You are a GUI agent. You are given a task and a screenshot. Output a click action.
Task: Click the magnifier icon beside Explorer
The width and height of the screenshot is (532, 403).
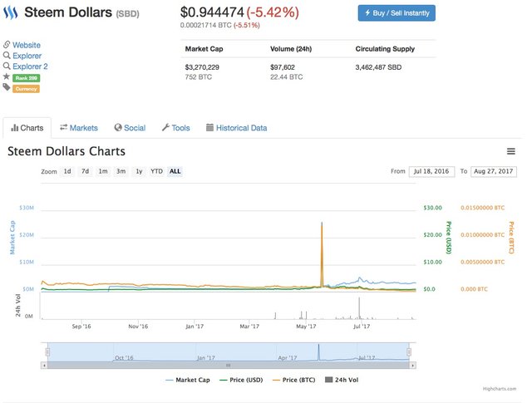(7, 55)
